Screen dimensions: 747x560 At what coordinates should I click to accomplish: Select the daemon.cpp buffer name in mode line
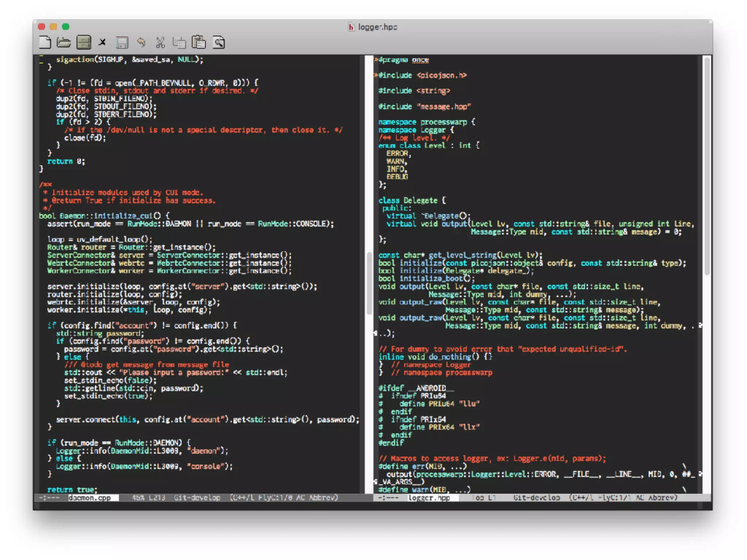click(x=90, y=498)
